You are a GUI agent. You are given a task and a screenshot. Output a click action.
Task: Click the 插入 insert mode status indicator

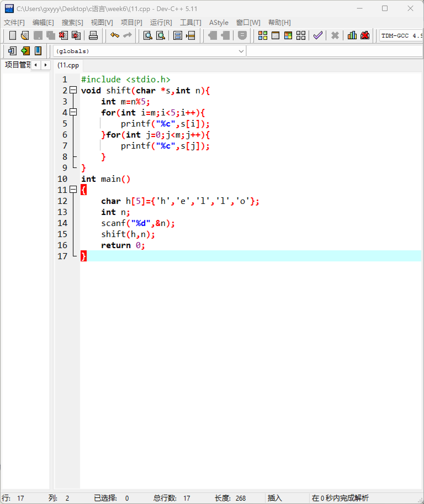(275, 498)
